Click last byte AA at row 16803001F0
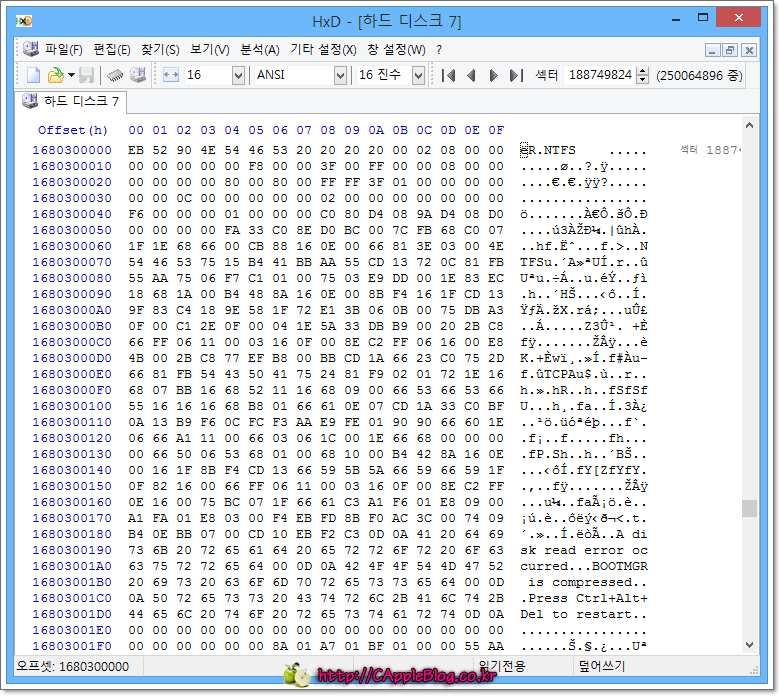 [496, 646]
